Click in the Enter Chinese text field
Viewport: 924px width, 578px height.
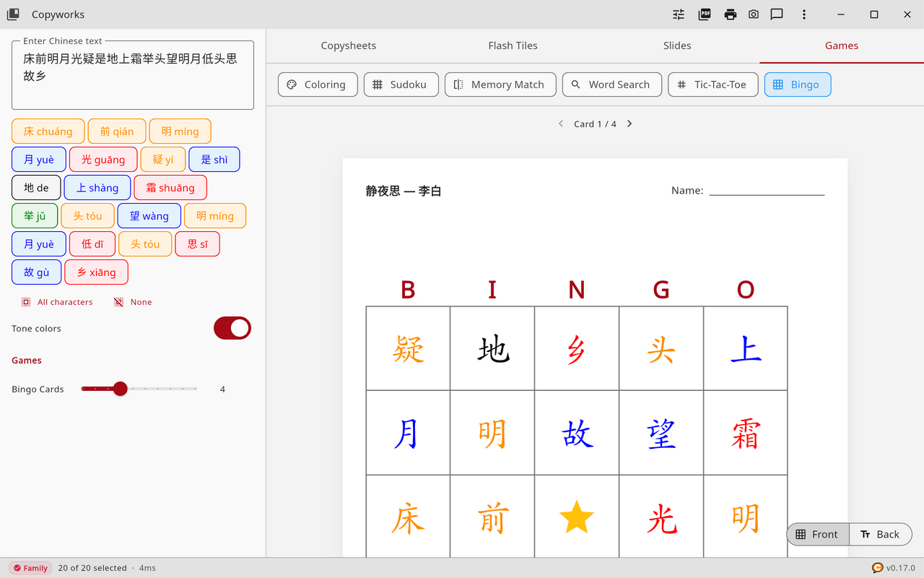tap(133, 75)
